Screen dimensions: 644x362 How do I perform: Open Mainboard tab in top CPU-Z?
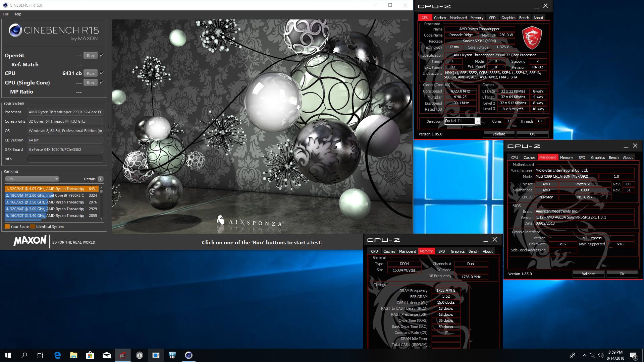(458, 18)
